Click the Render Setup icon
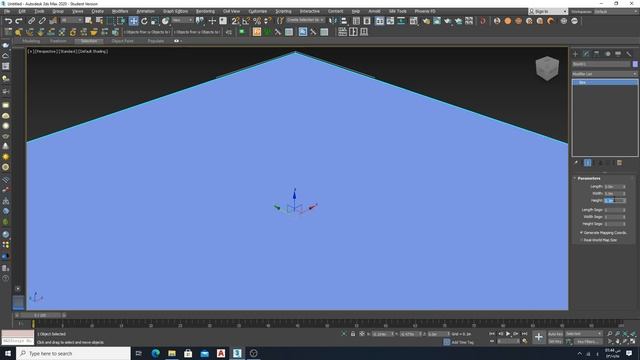 (426, 21)
